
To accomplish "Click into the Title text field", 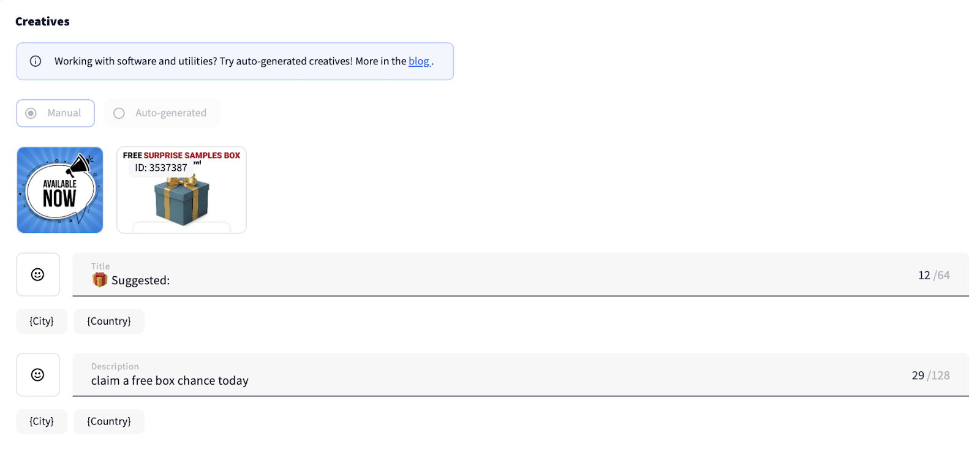I will (490, 281).
